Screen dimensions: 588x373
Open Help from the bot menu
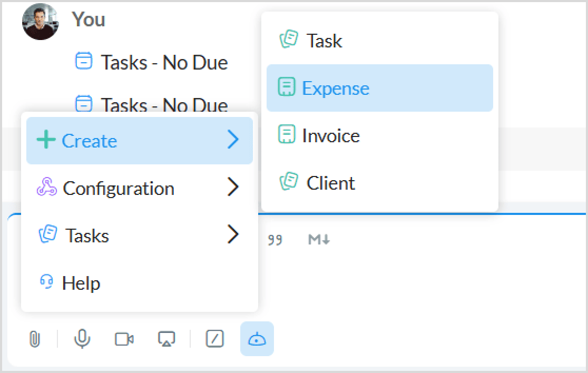81,283
